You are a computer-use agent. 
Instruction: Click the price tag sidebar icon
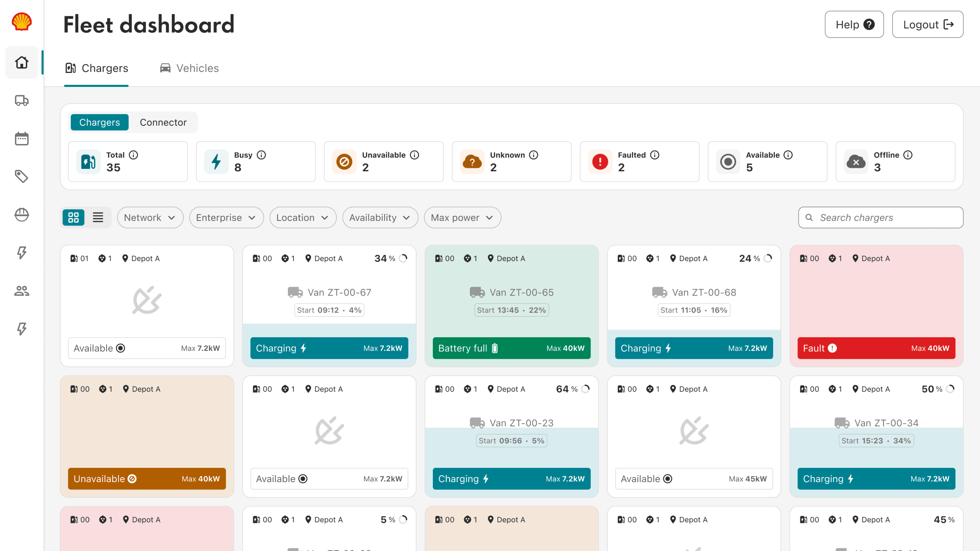22,177
